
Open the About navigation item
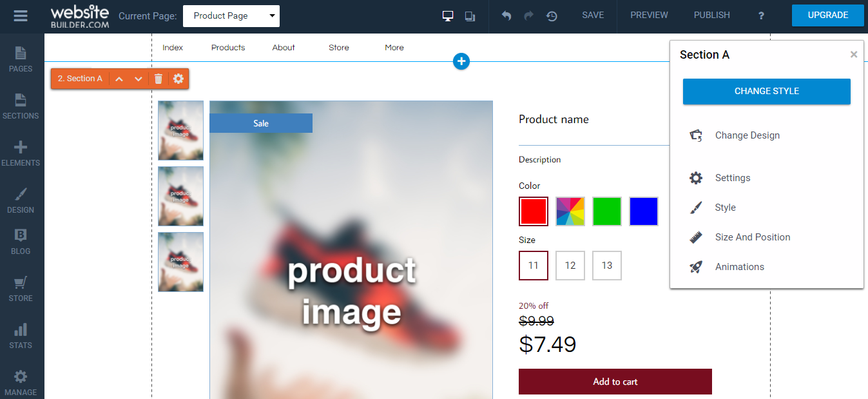[283, 47]
